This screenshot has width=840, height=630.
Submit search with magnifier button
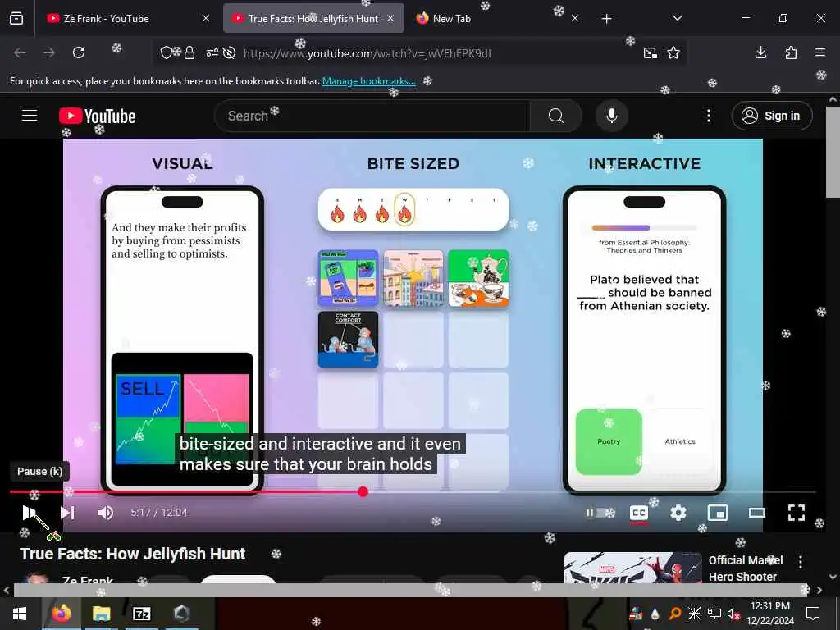click(x=556, y=116)
